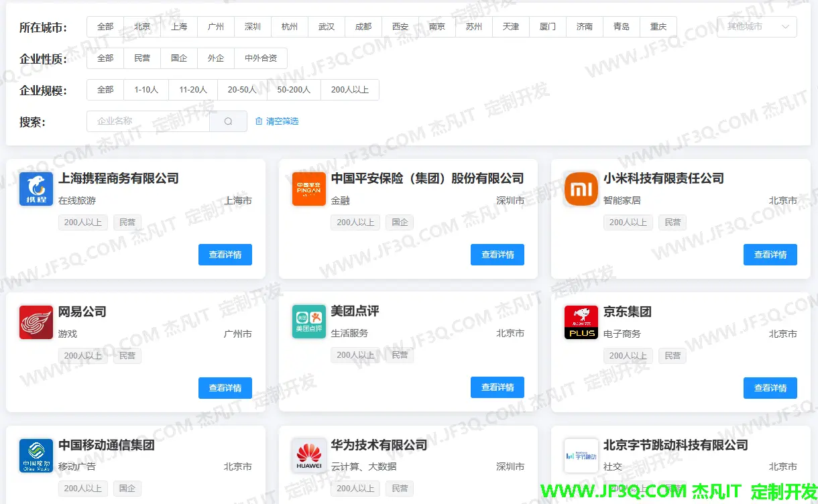The height and width of the screenshot is (504, 818).
Task: Choose 济南 city option
Action: coord(585,27)
